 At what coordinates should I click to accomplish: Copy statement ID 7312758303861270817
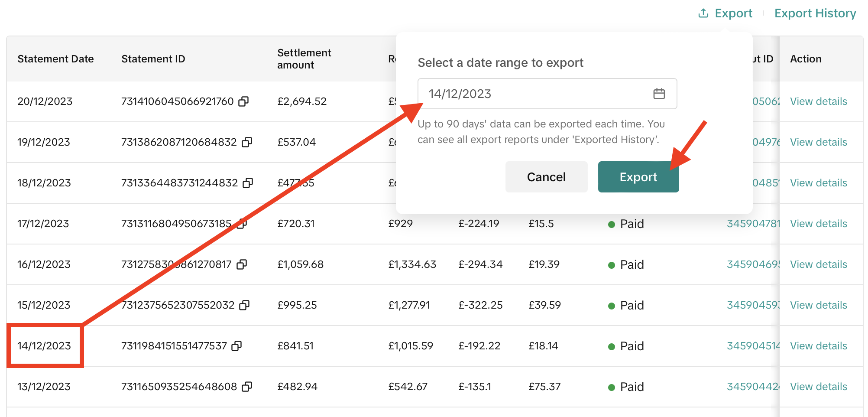(x=243, y=264)
